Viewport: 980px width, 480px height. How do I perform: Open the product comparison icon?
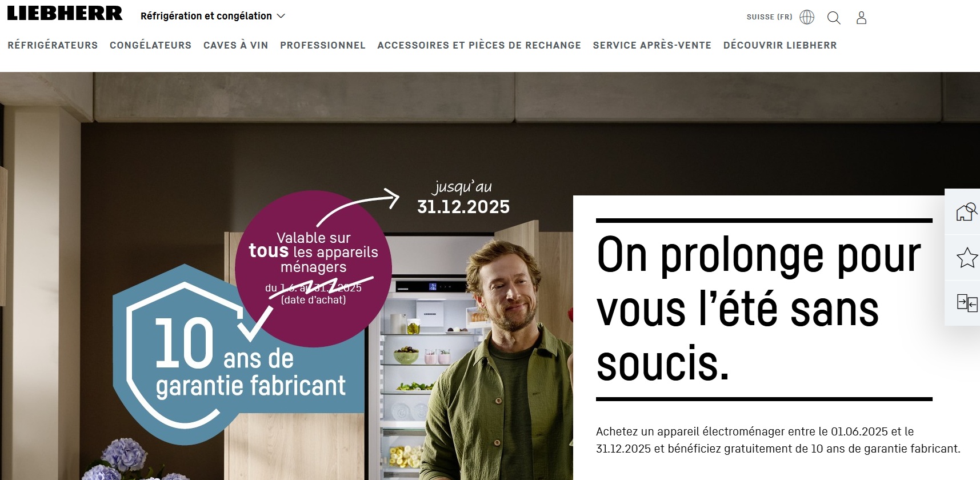967,302
